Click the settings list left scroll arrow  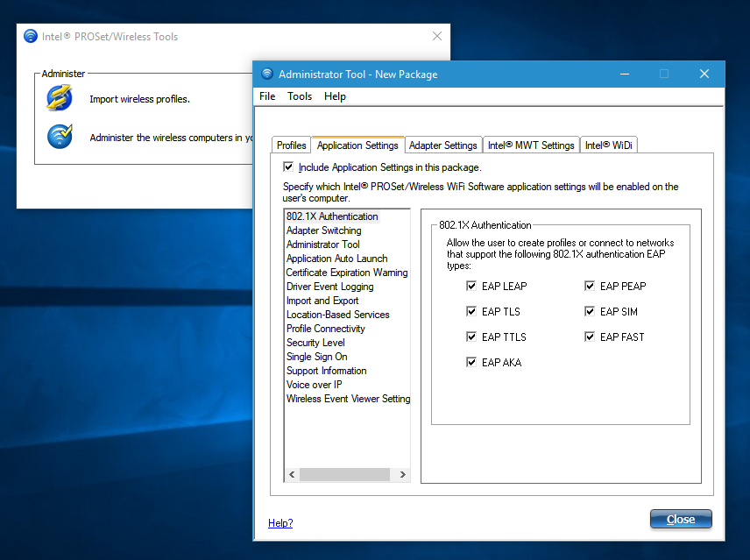click(292, 474)
